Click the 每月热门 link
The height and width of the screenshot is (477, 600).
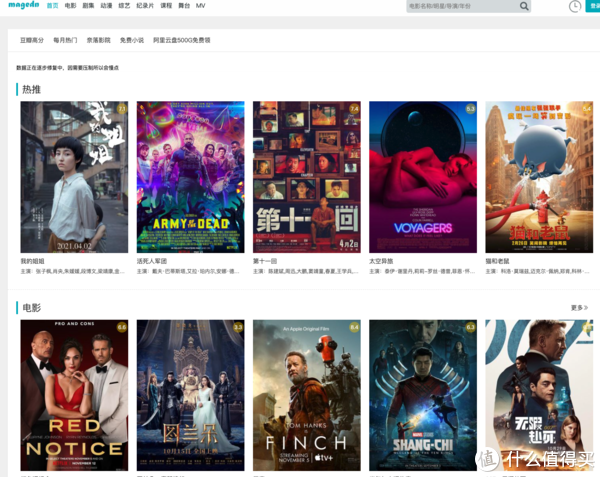65,40
